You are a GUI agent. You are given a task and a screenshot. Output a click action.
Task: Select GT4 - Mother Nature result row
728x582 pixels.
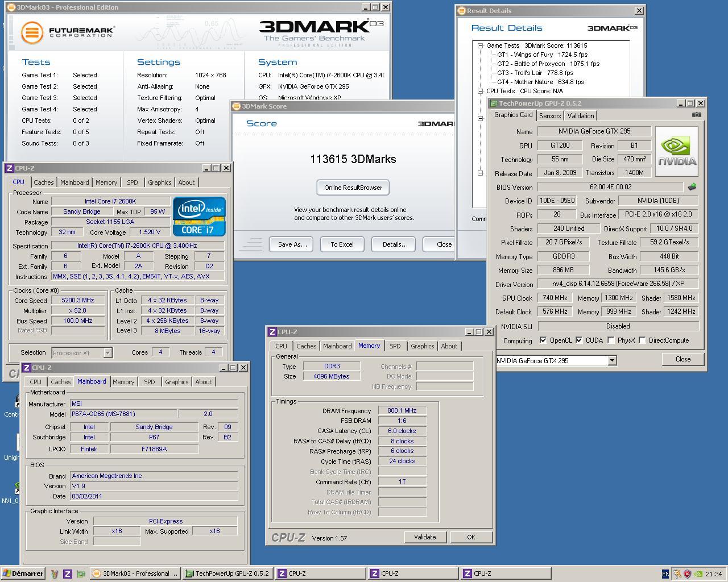click(541, 82)
